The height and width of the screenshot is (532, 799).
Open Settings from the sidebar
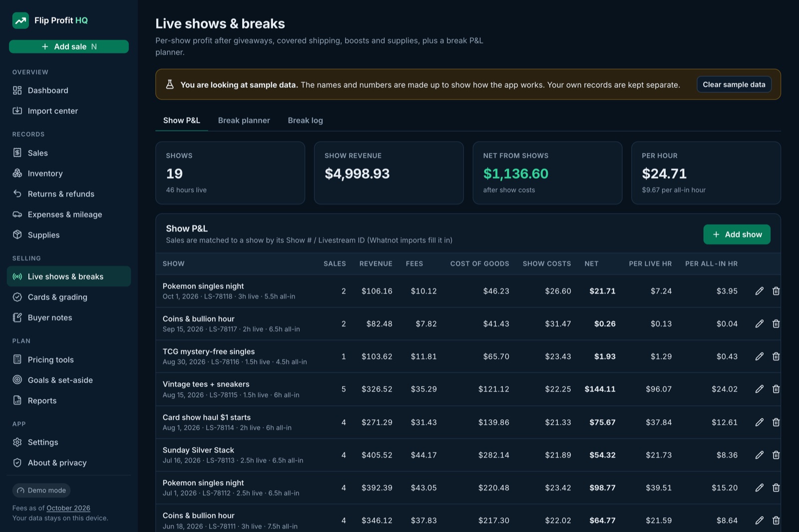pos(69,442)
